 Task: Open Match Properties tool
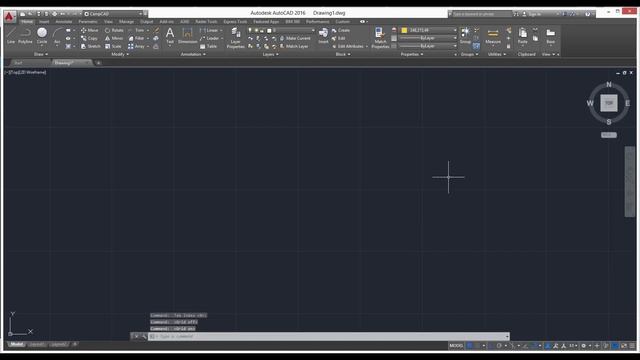pos(380,38)
